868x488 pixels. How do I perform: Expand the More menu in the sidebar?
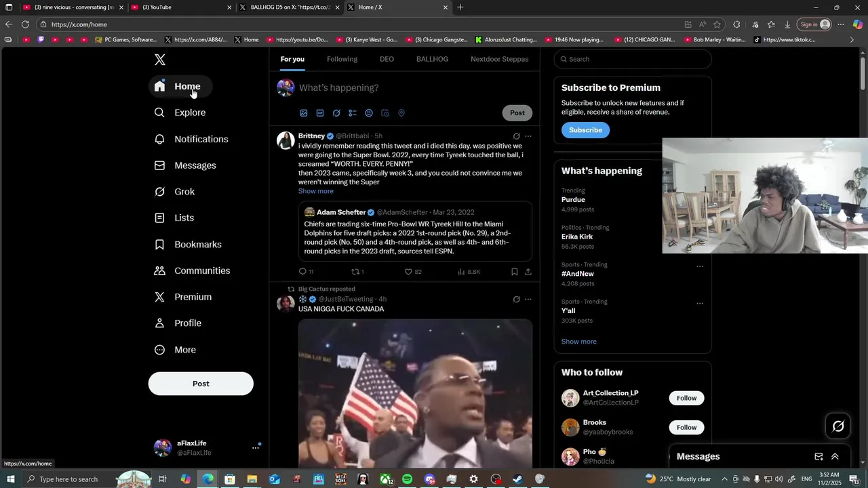coord(175,350)
